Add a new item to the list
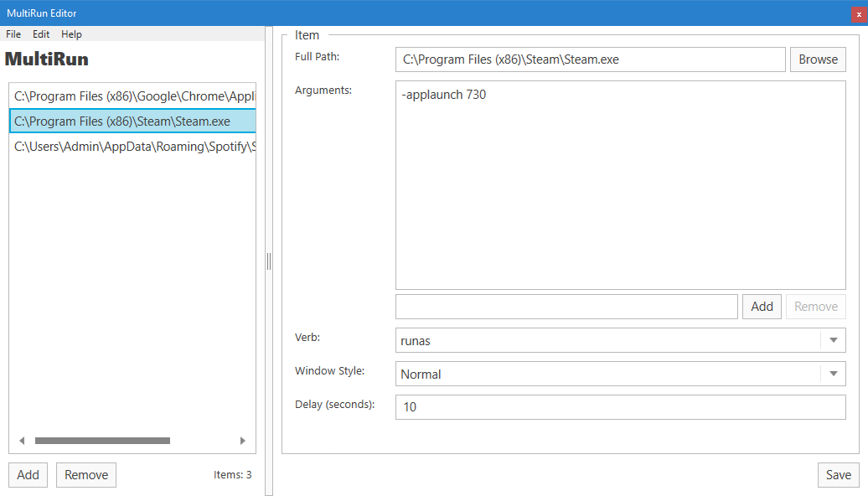The height and width of the screenshot is (496, 868). pos(28,475)
